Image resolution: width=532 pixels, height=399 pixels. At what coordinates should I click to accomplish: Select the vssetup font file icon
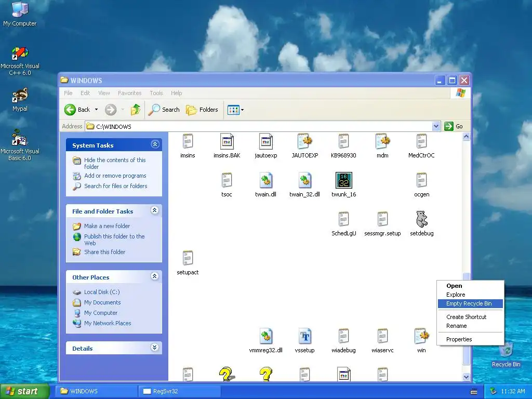pyautogui.click(x=304, y=336)
